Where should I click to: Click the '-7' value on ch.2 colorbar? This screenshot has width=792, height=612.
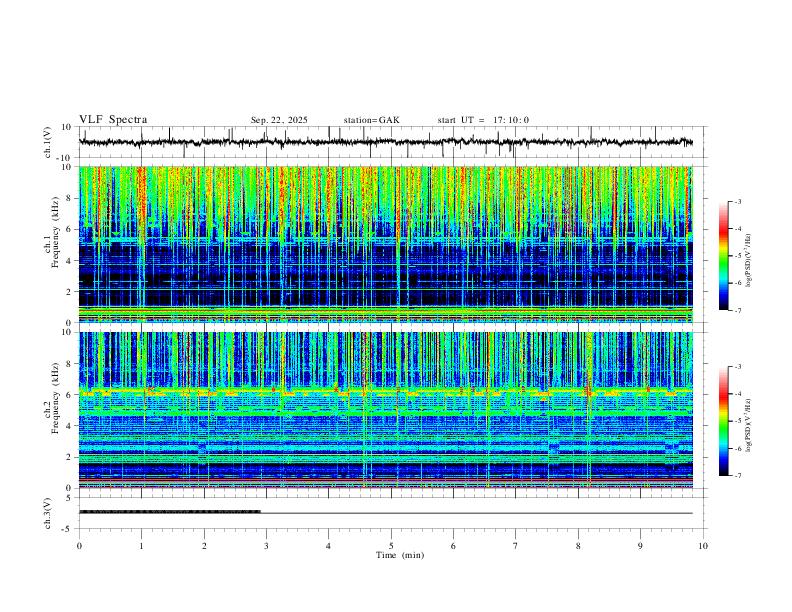pyautogui.click(x=738, y=475)
